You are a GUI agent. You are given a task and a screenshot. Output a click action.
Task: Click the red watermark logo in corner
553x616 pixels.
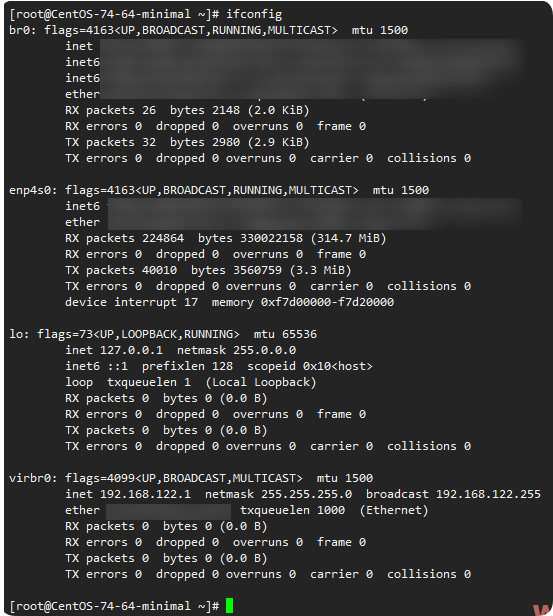point(543,610)
